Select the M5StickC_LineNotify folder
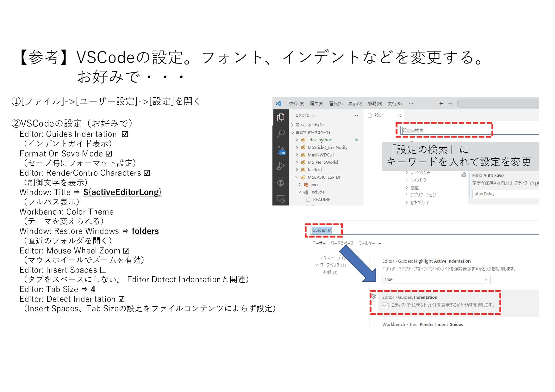Image resolution: width=555 pixels, height=392 pixels. click(x=327, y=147)
